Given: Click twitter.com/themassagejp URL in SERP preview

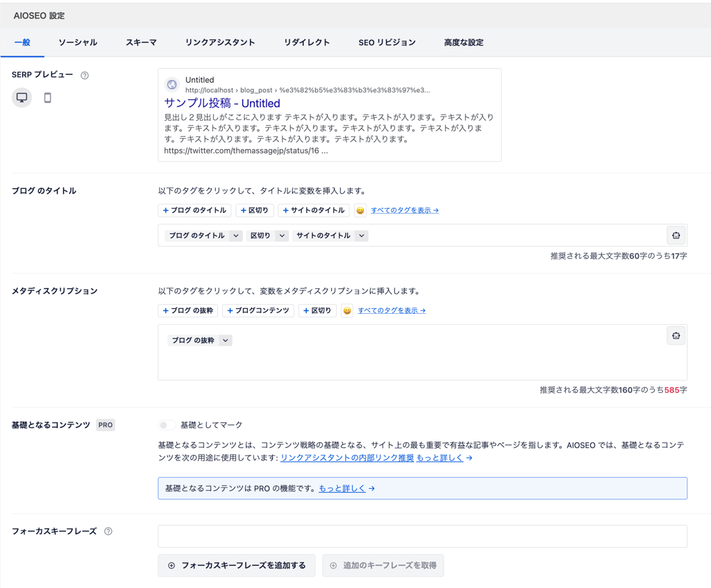Looking at the screenshot, I should pos(246,151).
